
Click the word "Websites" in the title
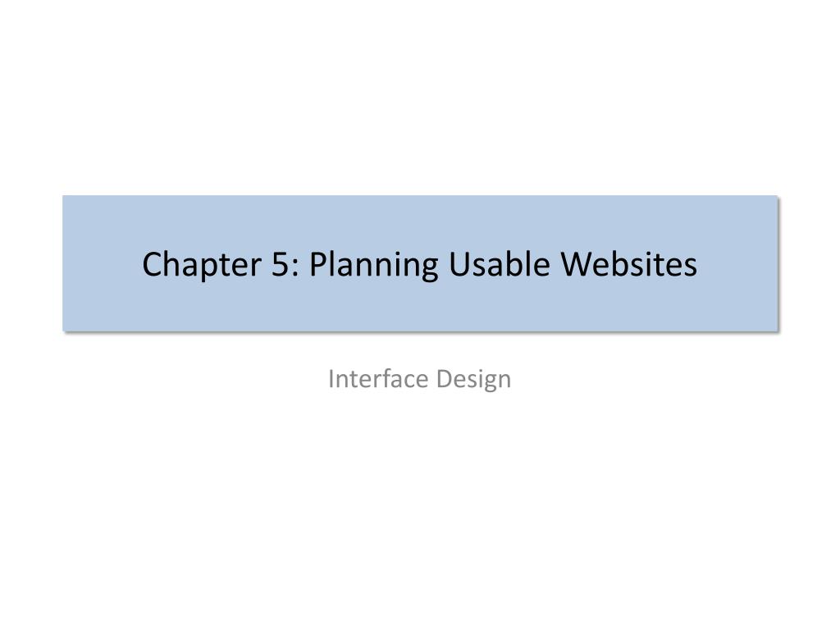pyautogui.click(x=629, y=263)
